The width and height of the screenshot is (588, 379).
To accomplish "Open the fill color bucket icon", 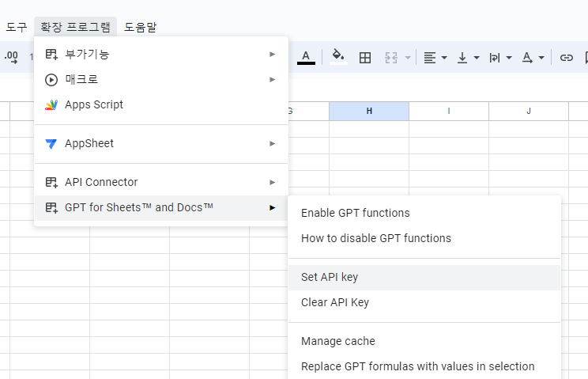I will (338, 57).
